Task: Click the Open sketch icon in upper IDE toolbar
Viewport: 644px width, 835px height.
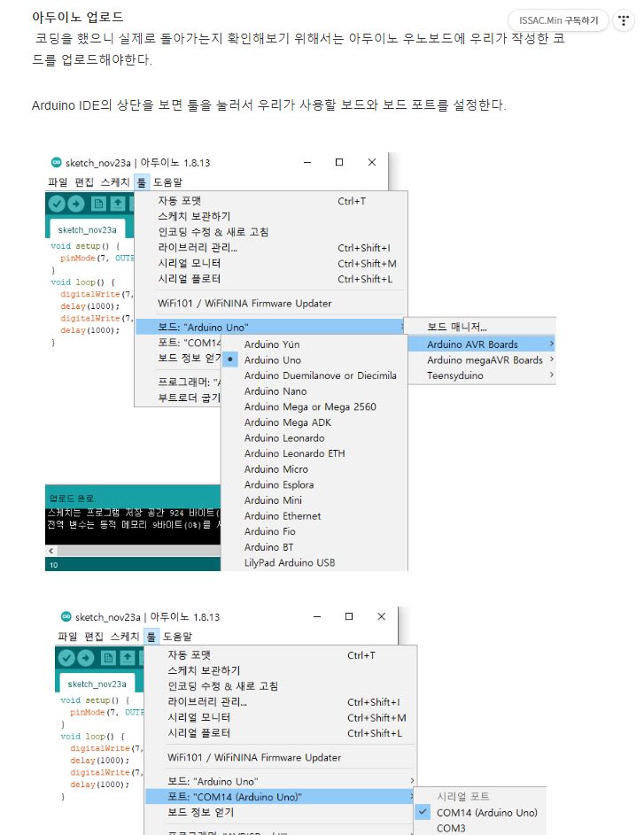Action: click(x=117, y=204)
